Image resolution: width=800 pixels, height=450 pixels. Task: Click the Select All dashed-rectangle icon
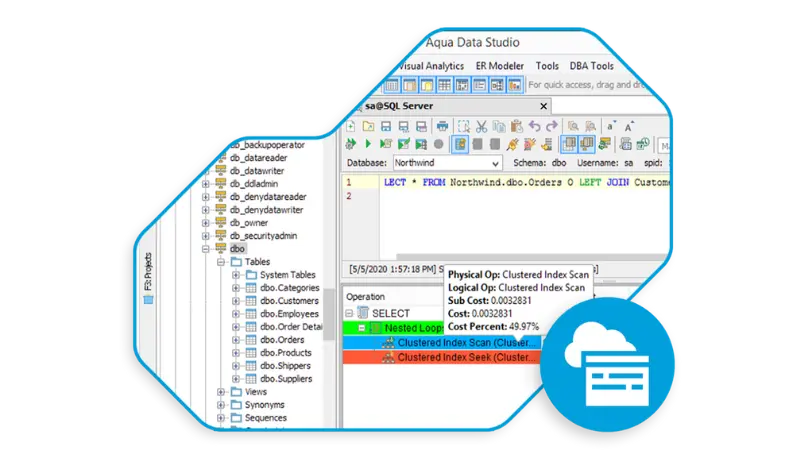(463, 126)
